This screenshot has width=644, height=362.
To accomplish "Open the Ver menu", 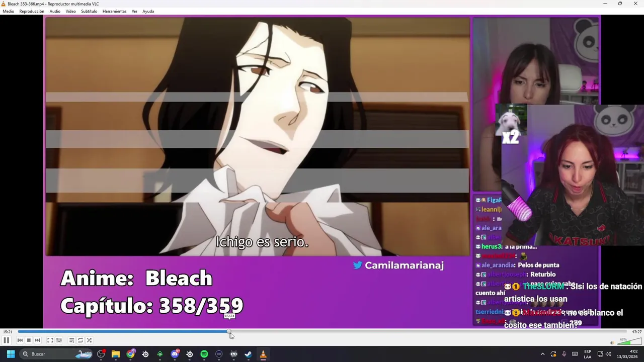I will (134, 11).
